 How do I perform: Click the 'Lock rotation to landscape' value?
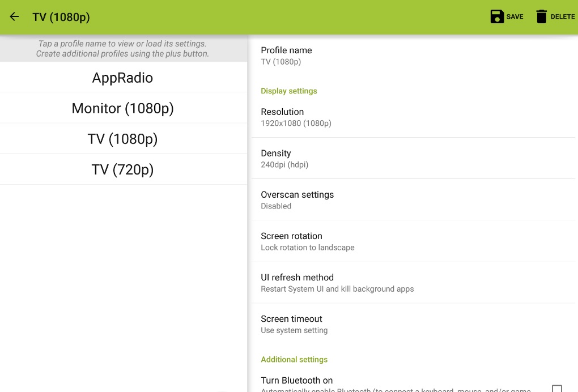308,248
